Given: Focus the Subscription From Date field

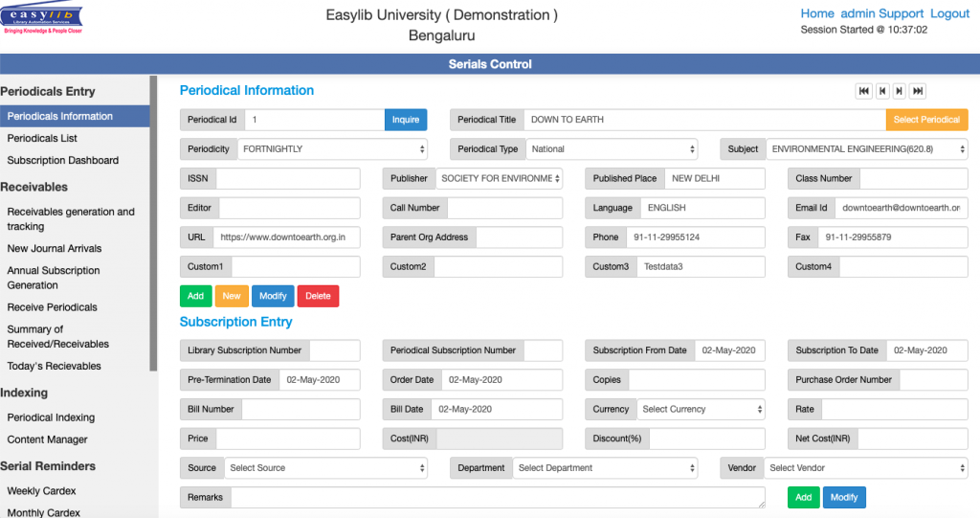Looking at the screenshot, I should (729, 350).
